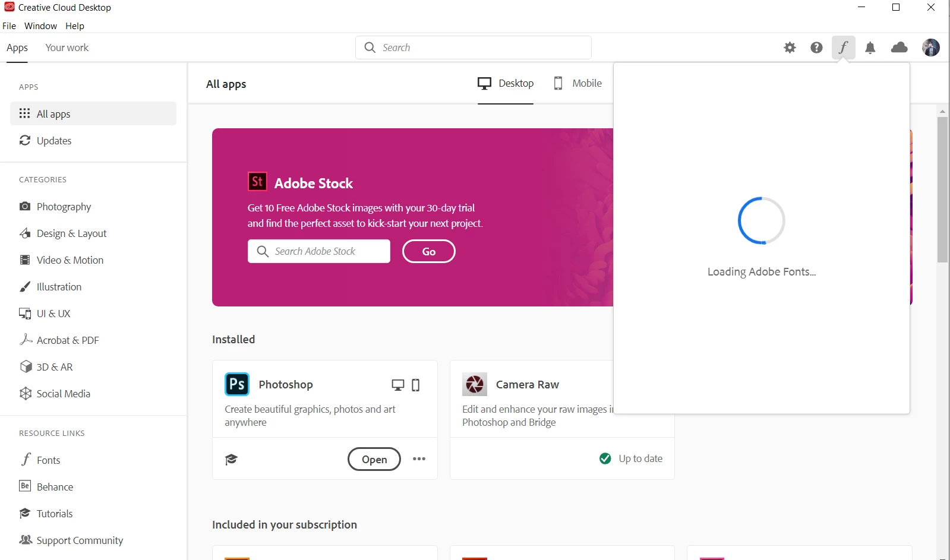Open the Illustration category
Screen dimensions: 950x560
pos(93,287)
